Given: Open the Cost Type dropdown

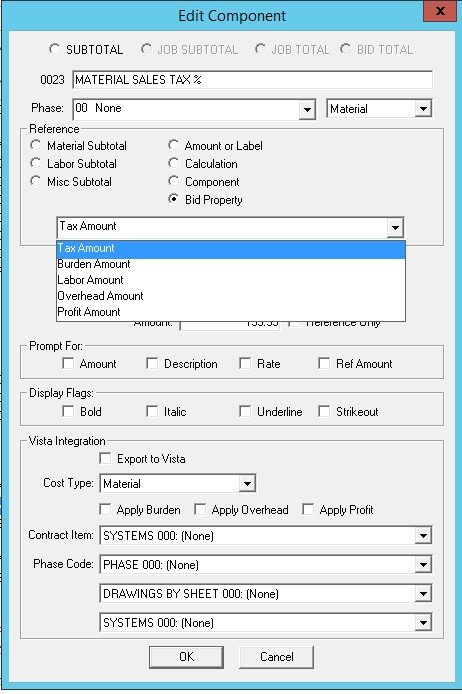Looking at the screenshot, I should 247,484.
